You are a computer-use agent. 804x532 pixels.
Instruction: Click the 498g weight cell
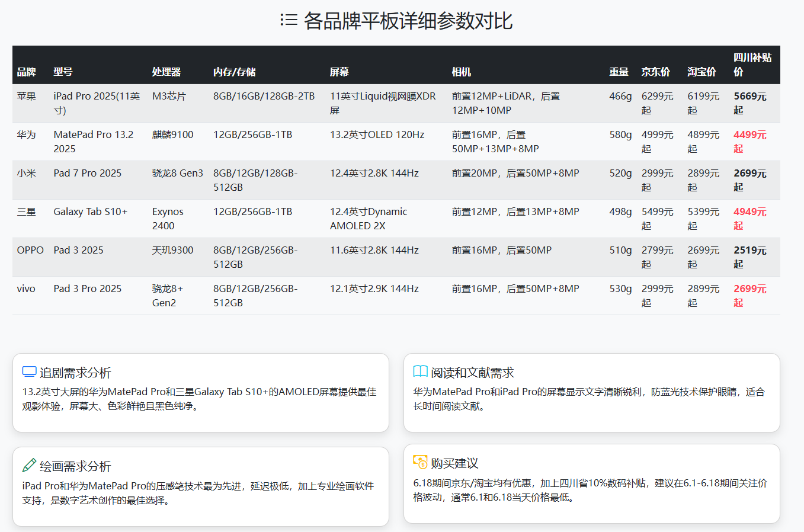pos(621,211)
